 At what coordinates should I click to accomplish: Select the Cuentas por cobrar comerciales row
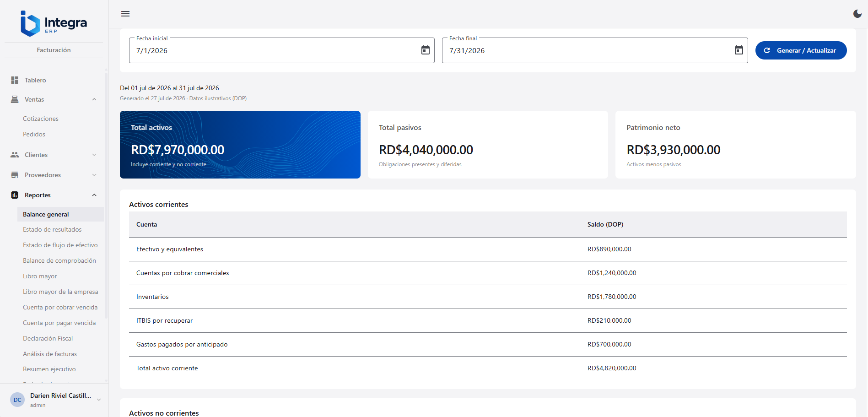(488, 273)
